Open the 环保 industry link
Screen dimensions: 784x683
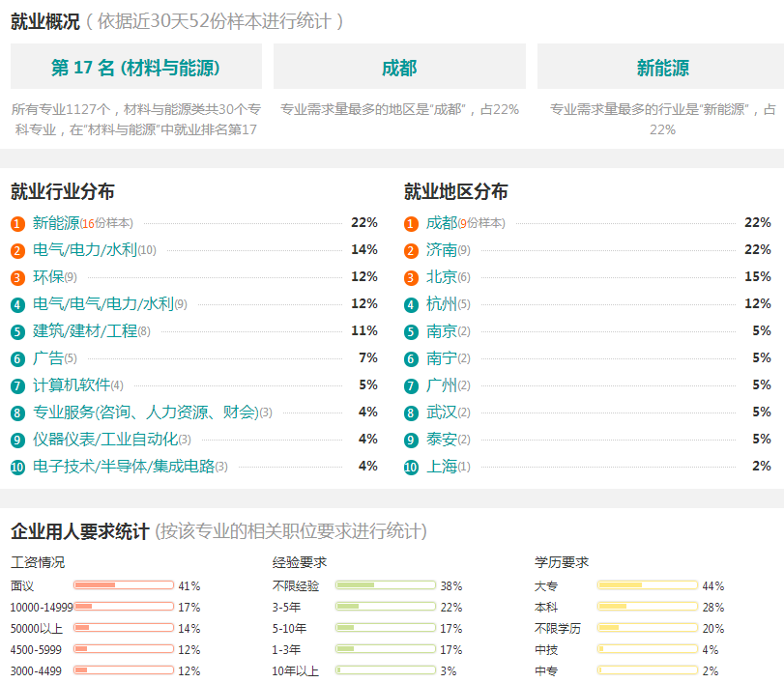click(x=48, y=277)
